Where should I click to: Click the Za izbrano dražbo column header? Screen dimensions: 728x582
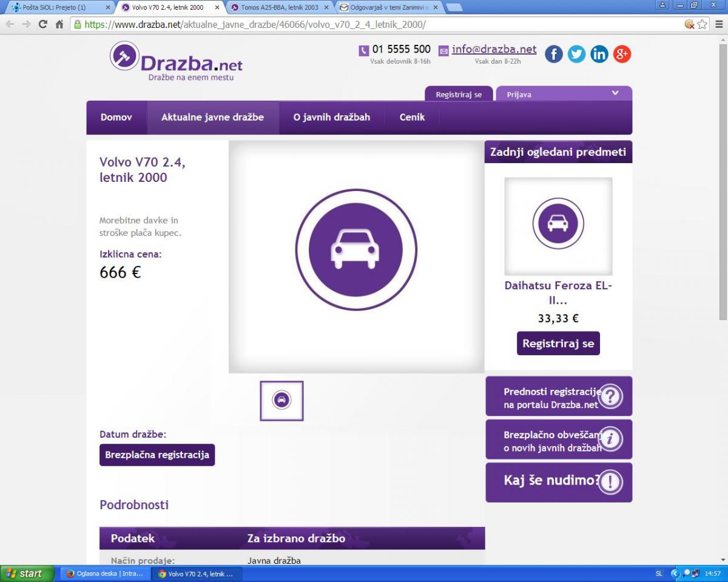coord(296,538)
